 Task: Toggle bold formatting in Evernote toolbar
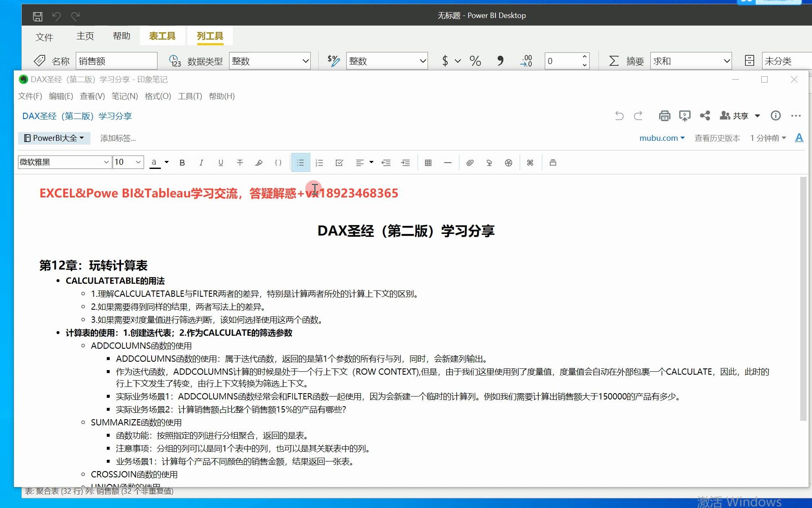click(182, 163)
